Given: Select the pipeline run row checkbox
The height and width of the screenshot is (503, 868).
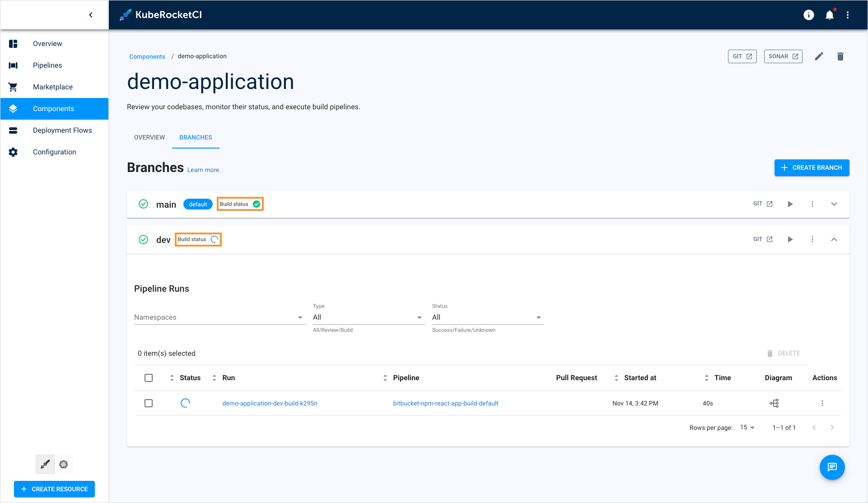Looking at the screenshot, I should pos(149,403).
